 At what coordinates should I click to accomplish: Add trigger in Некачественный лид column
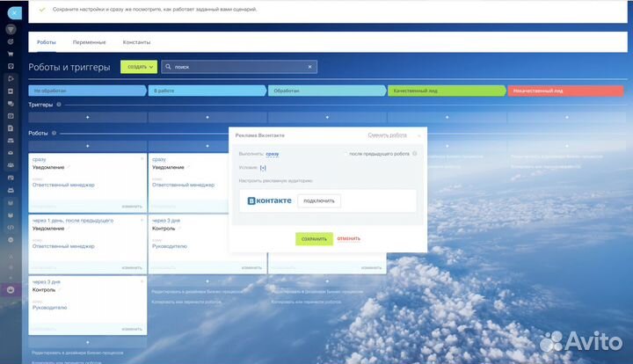coord(567,117)
